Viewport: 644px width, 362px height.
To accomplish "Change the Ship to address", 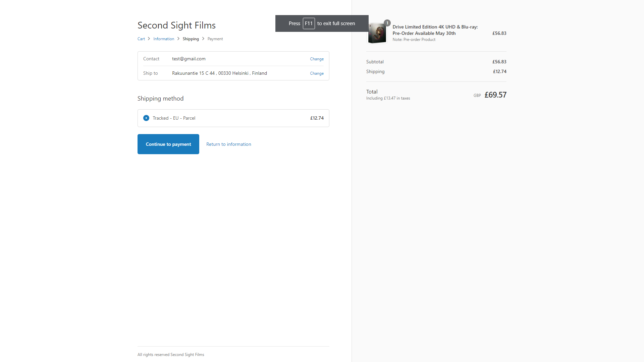I will [x=317, y=73].
